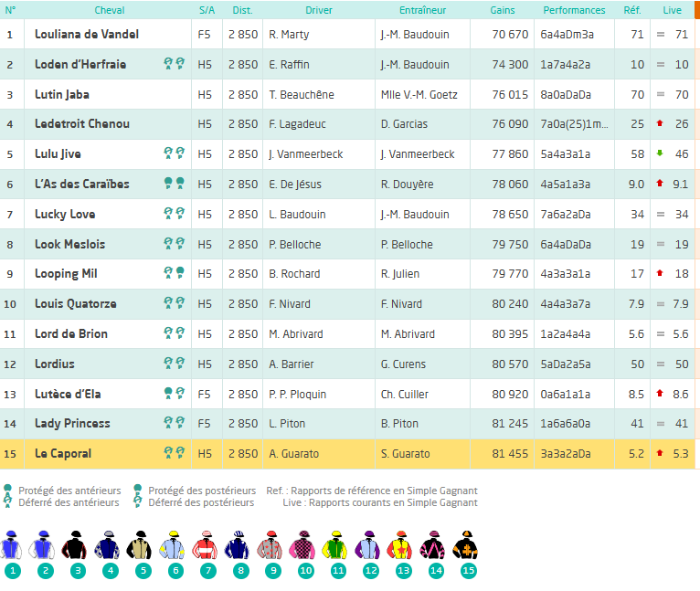Click the red and white silk number 7
This screenshot has width=700, height=591.
(205, 545)
